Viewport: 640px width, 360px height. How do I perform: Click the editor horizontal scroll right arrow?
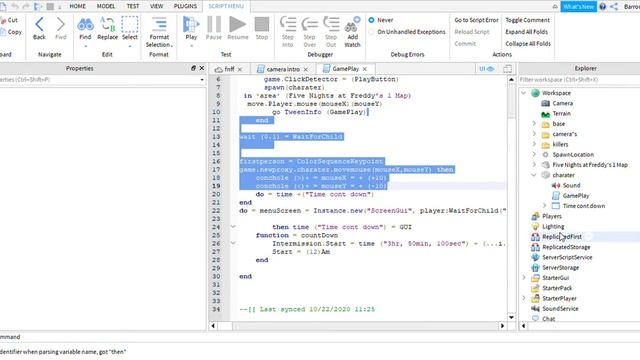point(502,326)
